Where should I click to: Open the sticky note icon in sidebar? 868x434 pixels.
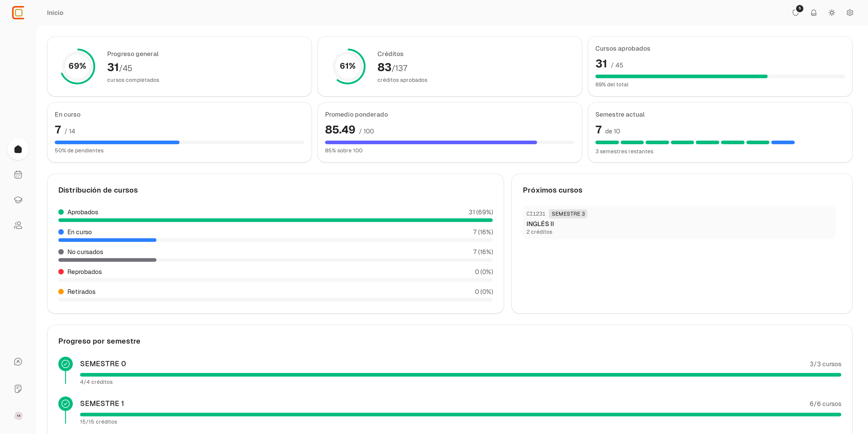[18, 389]
